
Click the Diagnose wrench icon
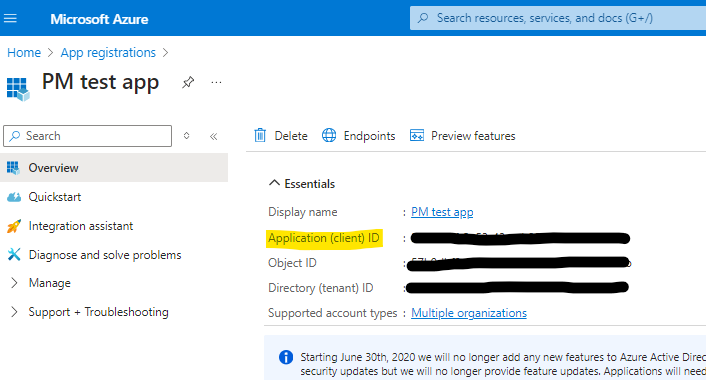click(14, 255)
